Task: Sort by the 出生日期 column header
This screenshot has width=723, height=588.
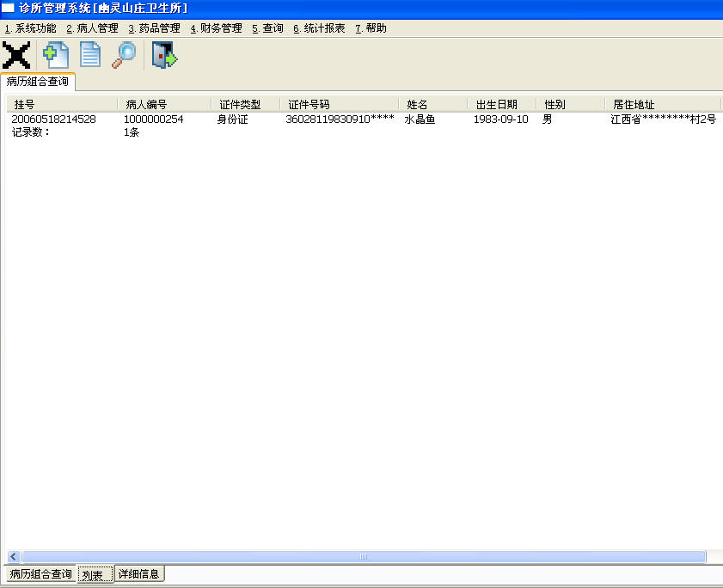Action: tap(502, 105)
